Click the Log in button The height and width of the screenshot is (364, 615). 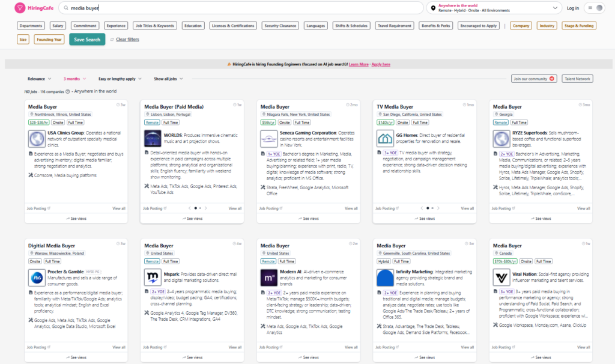pos(572,8)
